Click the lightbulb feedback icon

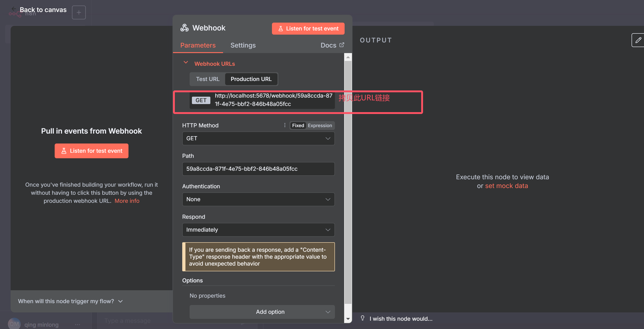[x=362, y=318]
